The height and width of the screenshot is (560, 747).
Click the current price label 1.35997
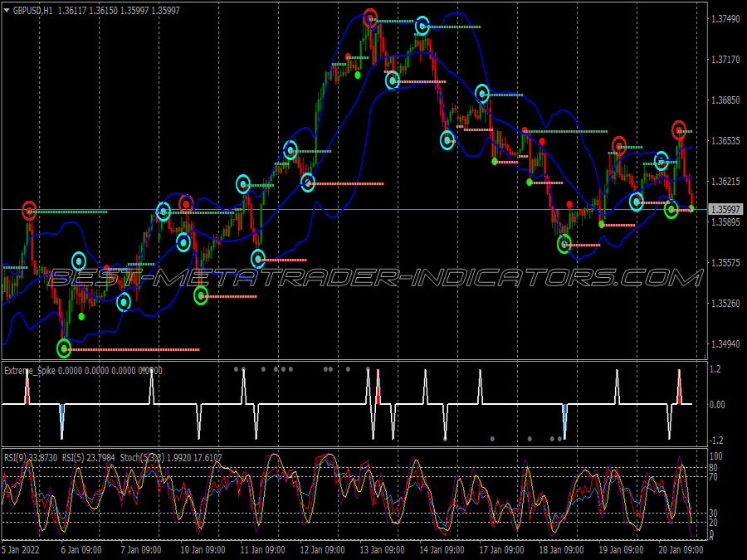(726, 210)
